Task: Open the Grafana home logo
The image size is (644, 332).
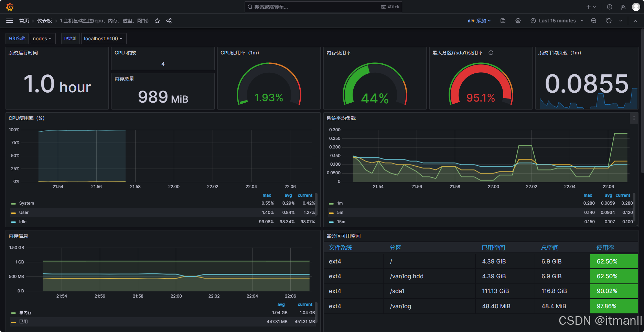Action: 10,7
